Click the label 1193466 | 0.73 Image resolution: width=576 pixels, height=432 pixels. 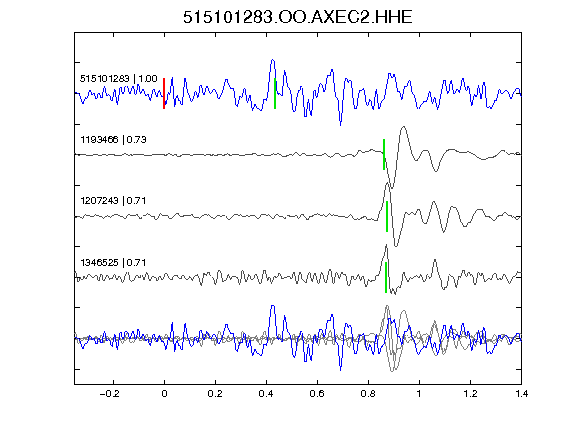[113, 140]
